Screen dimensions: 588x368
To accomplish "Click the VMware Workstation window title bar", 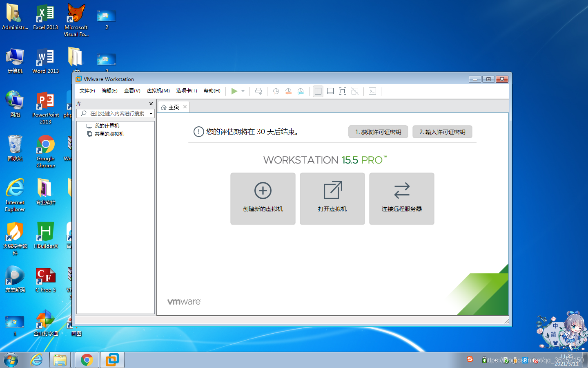I will click(272, 79).
